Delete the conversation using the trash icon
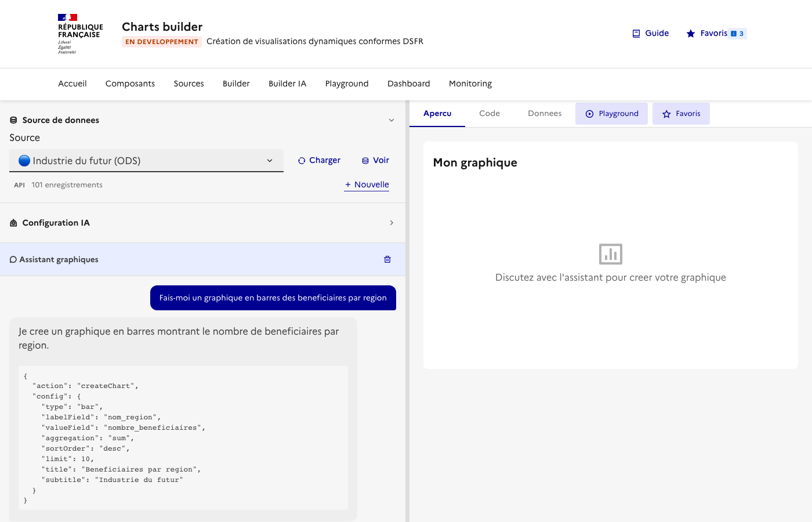Screen dimensions: 812x522 [x=387, y=259]
